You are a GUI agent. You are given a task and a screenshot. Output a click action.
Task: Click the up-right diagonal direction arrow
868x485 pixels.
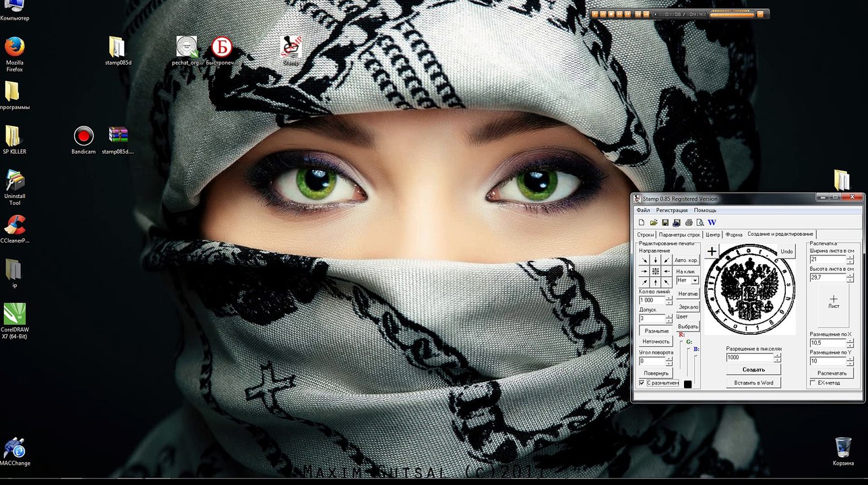644,282
